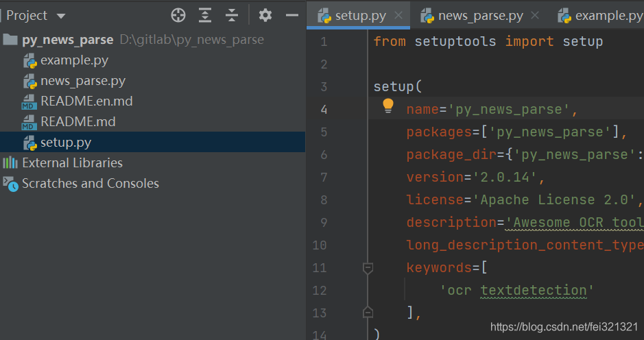Click the package_dir line 6
644x340 pixels.
click(525, 154)
